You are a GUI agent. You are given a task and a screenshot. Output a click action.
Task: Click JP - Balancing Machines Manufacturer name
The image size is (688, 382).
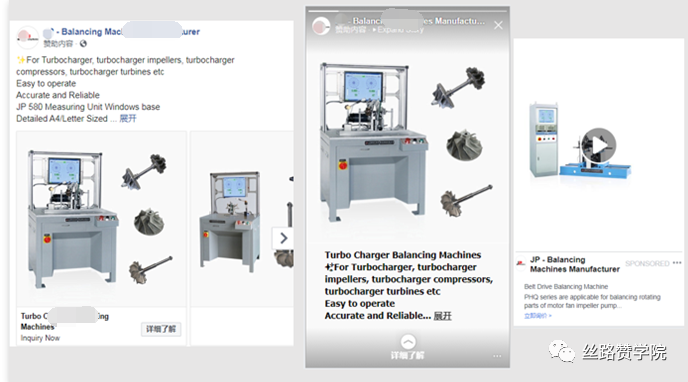click(574, 264)
